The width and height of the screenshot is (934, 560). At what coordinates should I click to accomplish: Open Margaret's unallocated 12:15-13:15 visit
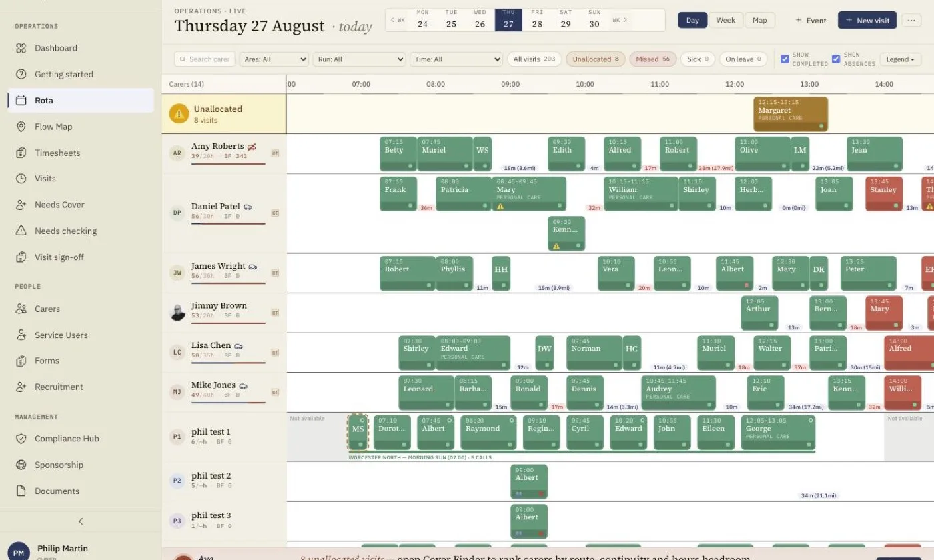tap(791, 114)
